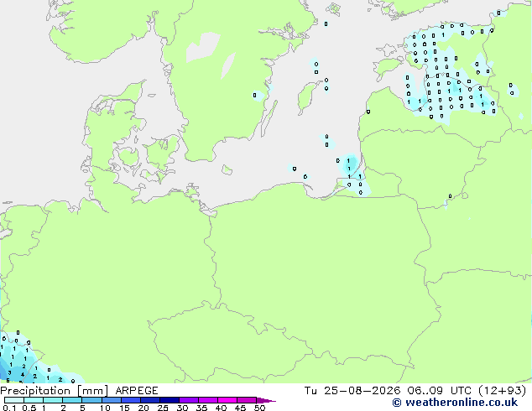532x411 pixels.
Task: Select the 30–35 mm purple legend swatch
Action: [x=188, y=400]
